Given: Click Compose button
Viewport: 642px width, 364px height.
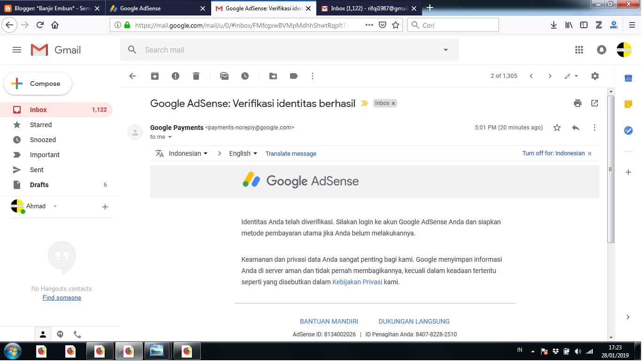Looking at the screenshot, I should point(38,83).
